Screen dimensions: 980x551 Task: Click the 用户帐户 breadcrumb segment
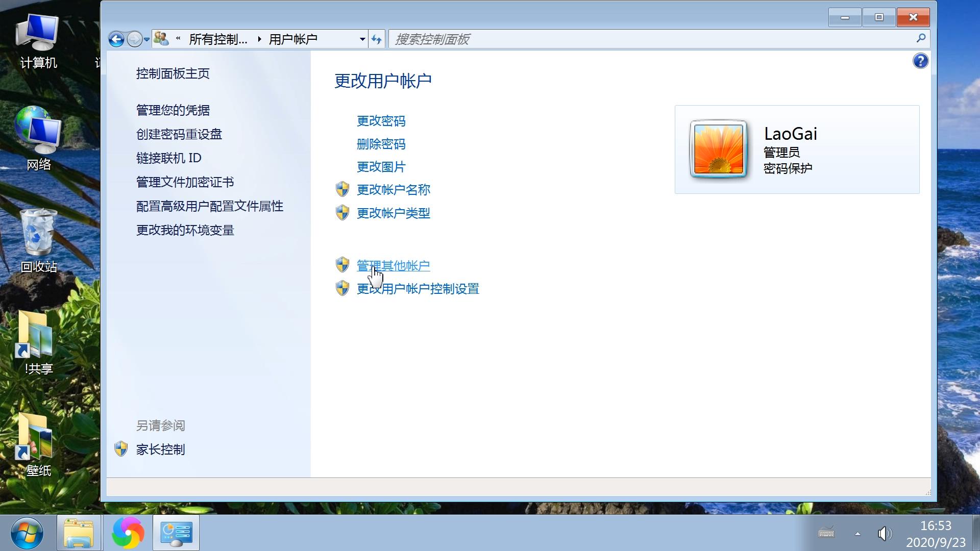click(293, 39)
